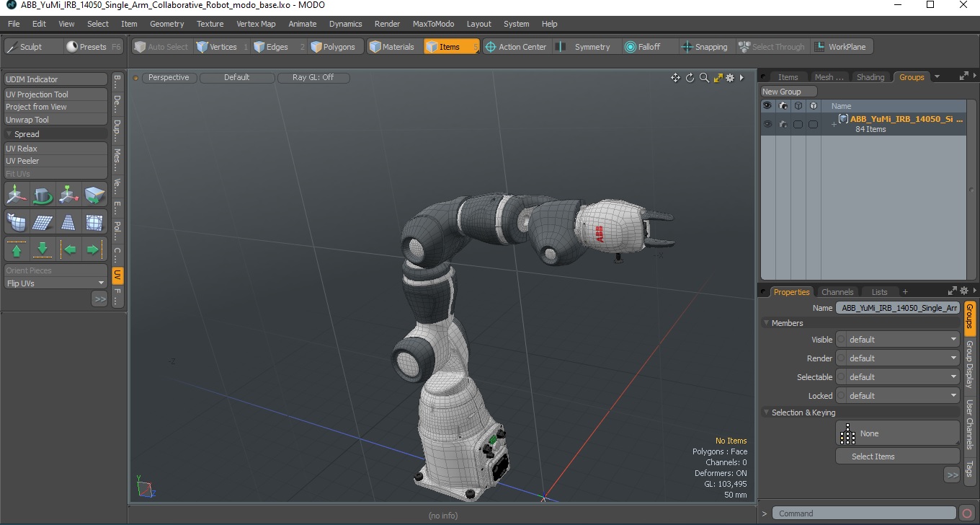The width and height of the screenshot is (980, 525).
Task: Click the red record circle beside Command
Action: tap(967, 513)
